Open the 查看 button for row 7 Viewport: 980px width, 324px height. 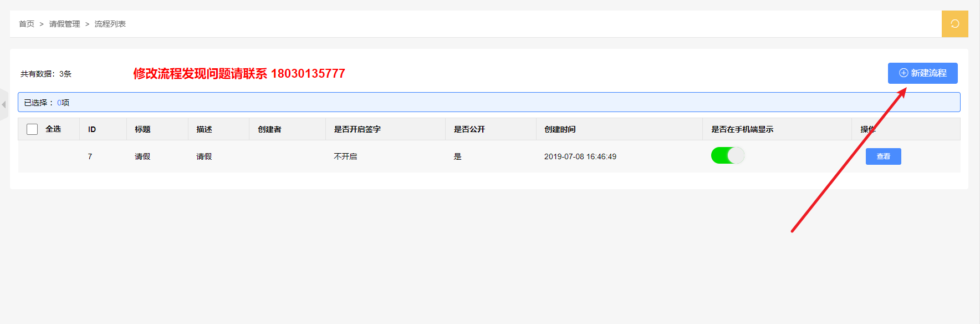pos(883,156)
